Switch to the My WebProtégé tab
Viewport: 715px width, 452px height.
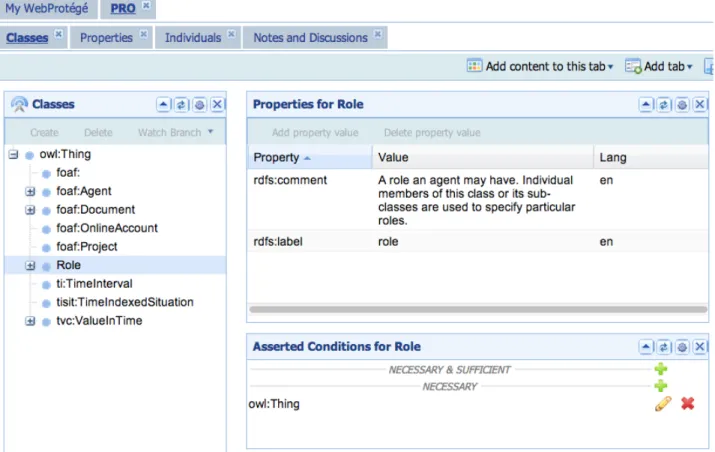pos(47,8)
